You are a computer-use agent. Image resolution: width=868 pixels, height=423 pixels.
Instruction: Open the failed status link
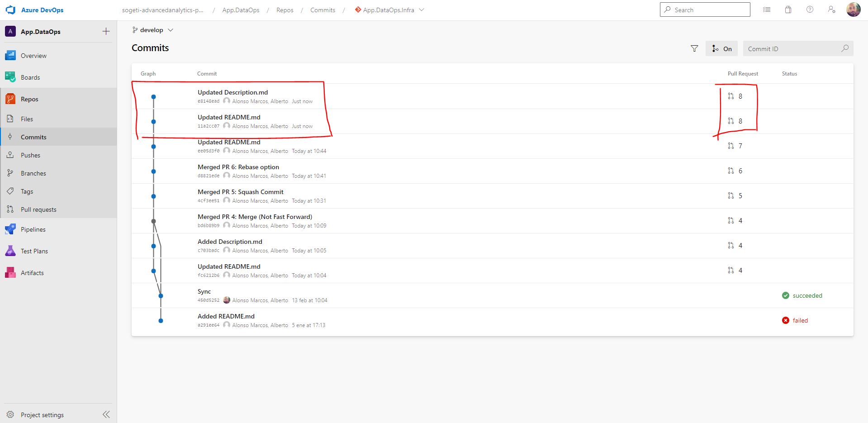pos(800,320)
